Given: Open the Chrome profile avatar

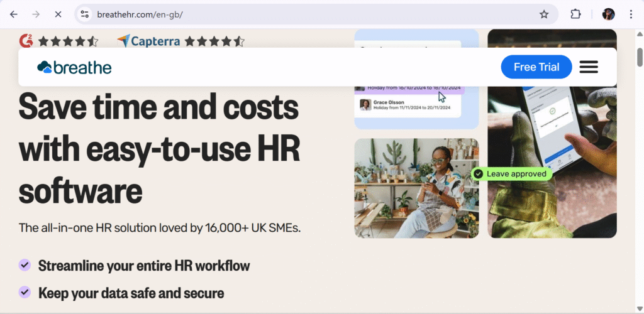Looking at the screenshot, I should coord(608,14).
